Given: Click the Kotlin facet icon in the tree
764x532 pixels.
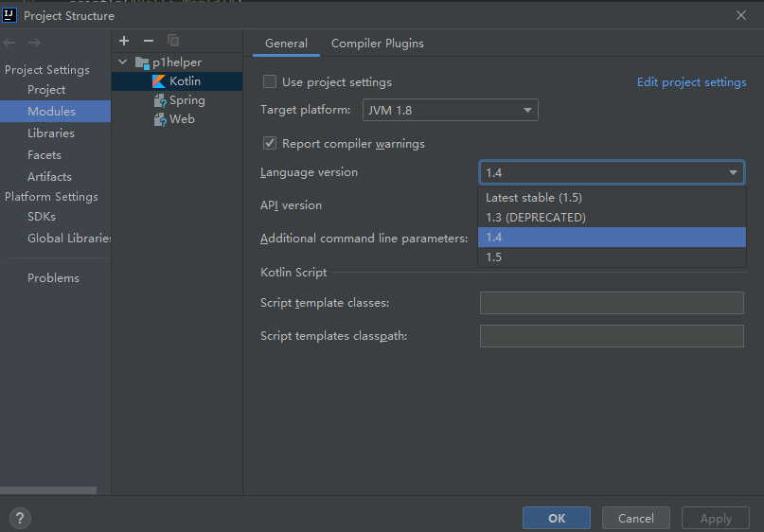Looking at the screenshot, I should [x=159, y=81].
